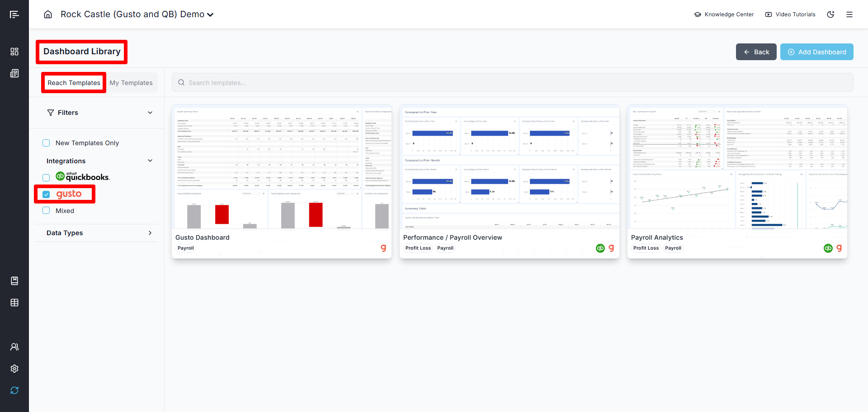Image resolution: width=868 pixels, height=412 pixels.
Task: Select the Reach Templates tab
Action: coord(74,83)
